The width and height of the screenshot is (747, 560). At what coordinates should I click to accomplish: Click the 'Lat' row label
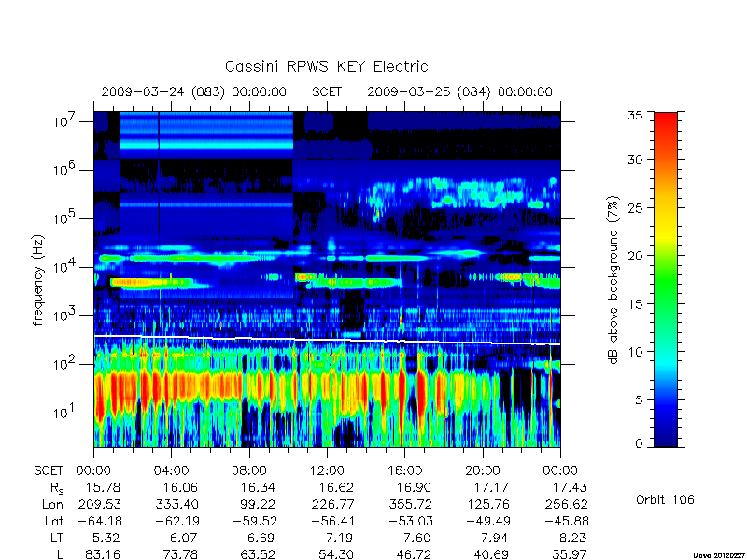[54, 521]
